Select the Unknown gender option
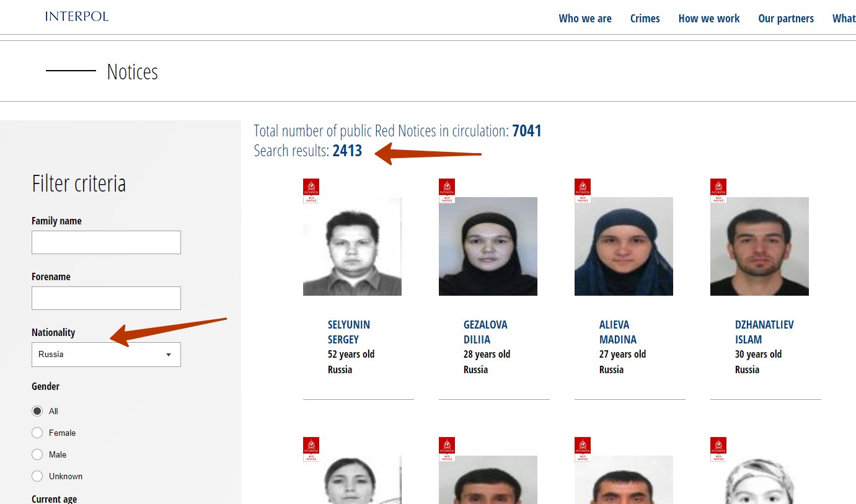This screenshot has height=504, width=856. coord(37,476)
